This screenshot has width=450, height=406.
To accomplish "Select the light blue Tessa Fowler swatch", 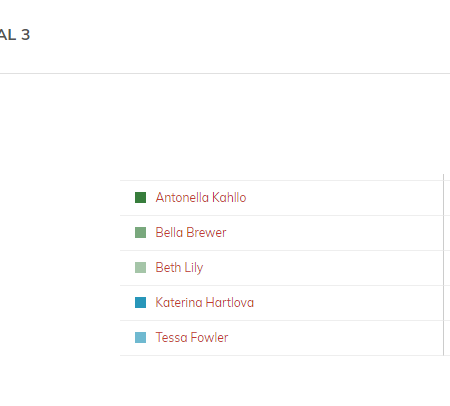I will [x=140, y=337].
